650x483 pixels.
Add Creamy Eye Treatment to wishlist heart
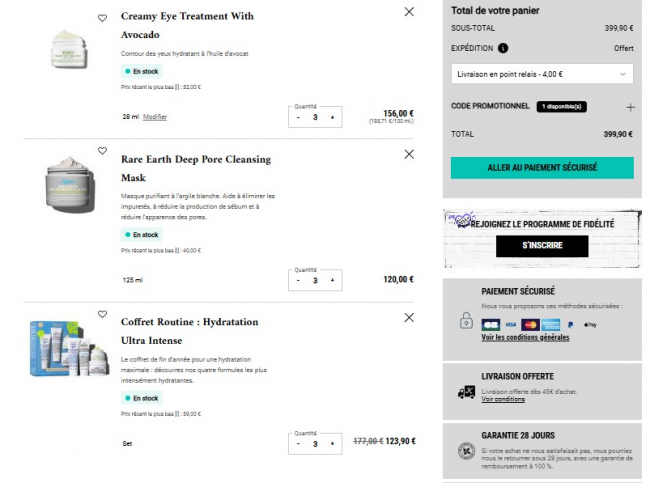coord(102,18)
